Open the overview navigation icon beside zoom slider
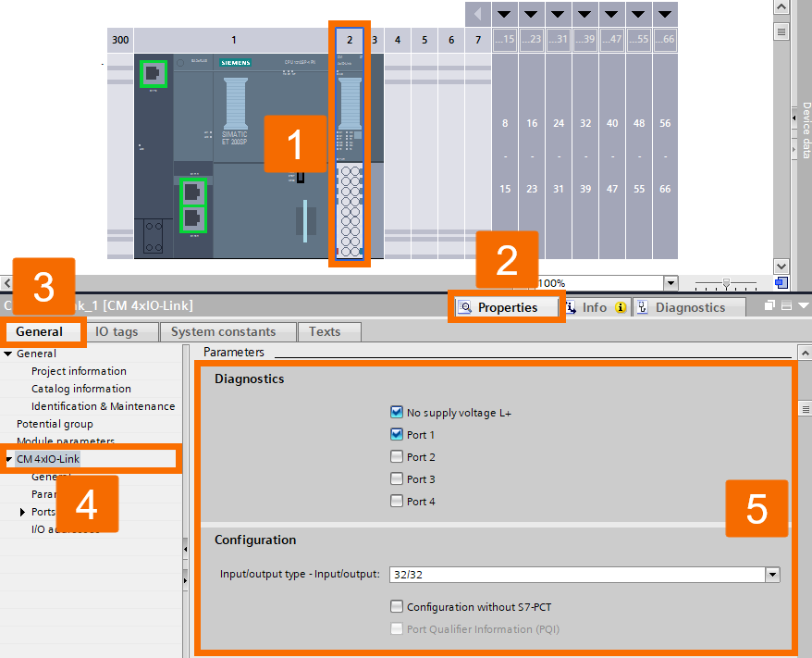 (781, 282)
